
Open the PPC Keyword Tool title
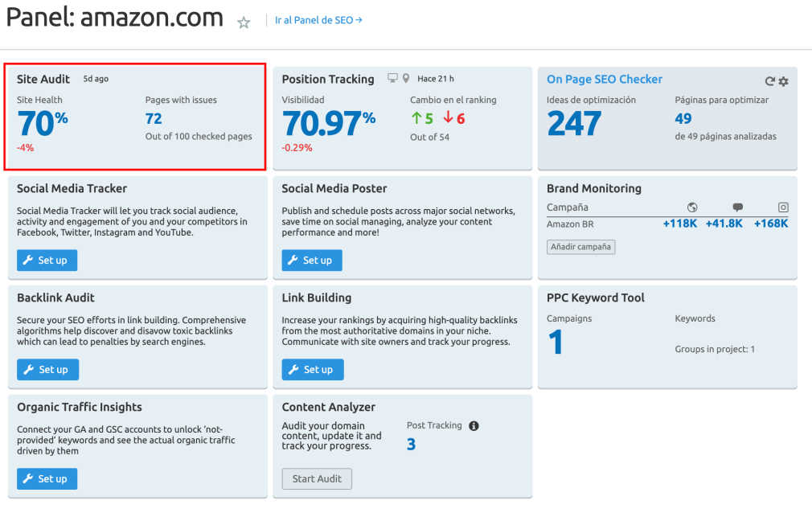(x=596, y=297)
